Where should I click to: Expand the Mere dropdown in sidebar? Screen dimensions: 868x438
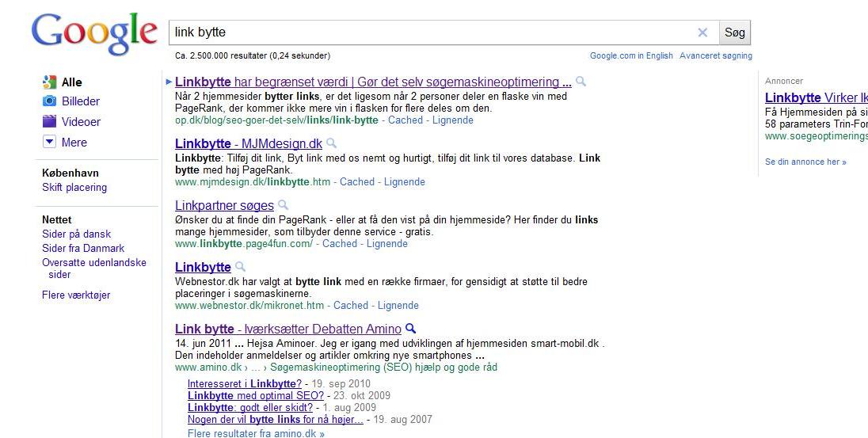point(49,143)
